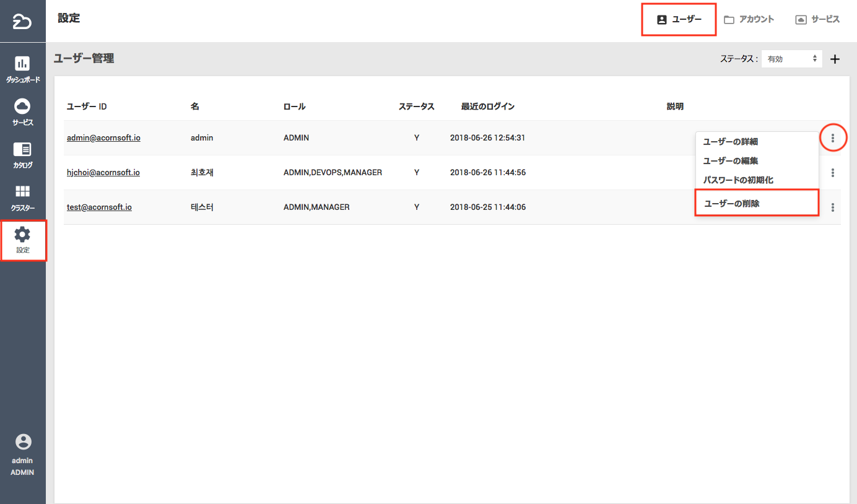
Task: Choose ユーザーの削除 from context menu
Action: tap(732, 203)
